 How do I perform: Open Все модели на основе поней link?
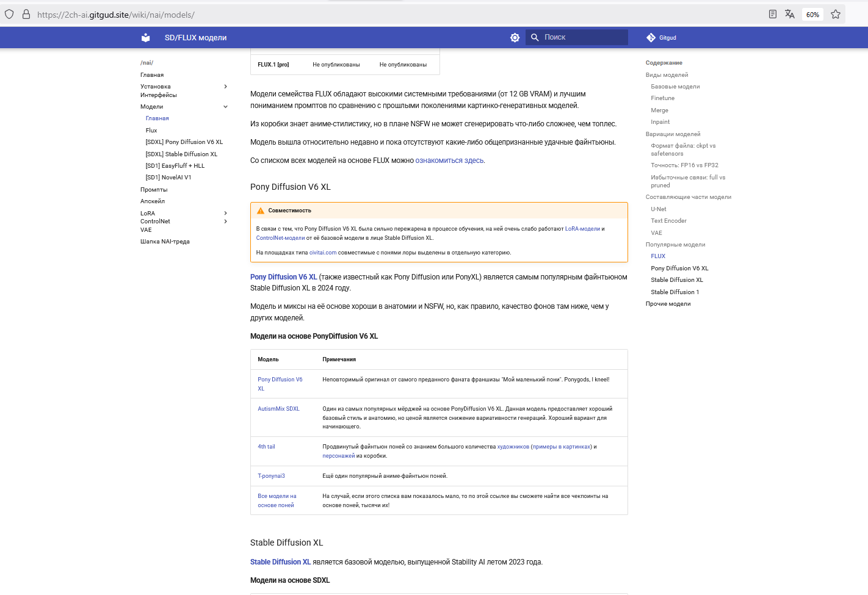277,500
